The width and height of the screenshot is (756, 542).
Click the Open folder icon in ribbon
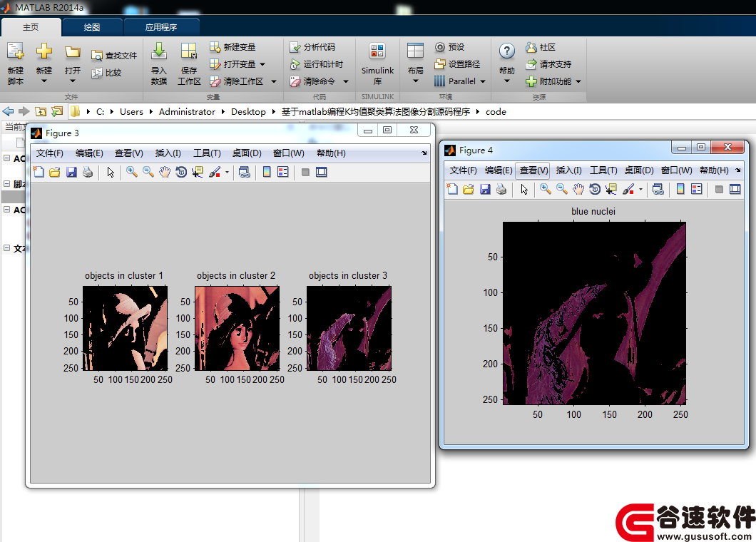click(x=72, y=51)
